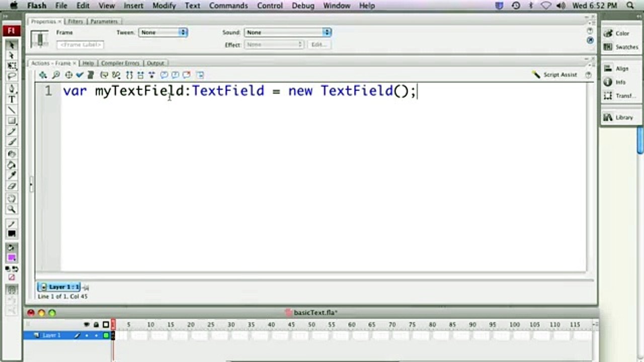
Task: Toggle show all layers as outlines
Action: click(106, 325)
